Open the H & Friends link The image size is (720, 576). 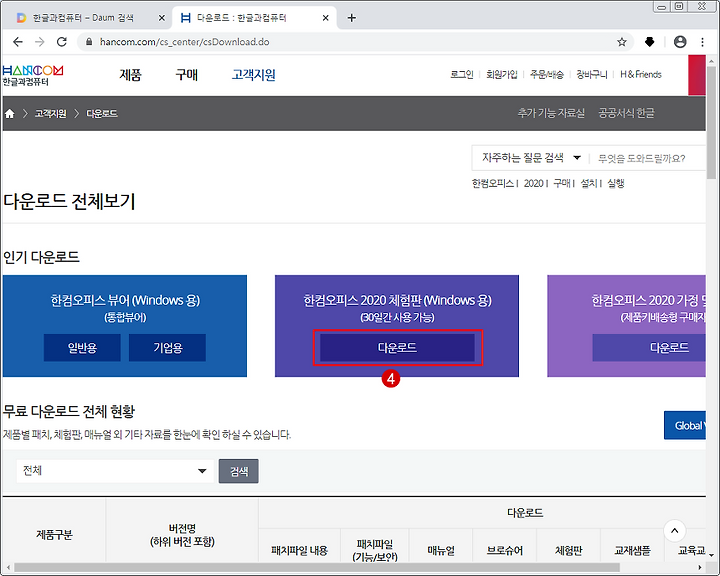point(641,74)
